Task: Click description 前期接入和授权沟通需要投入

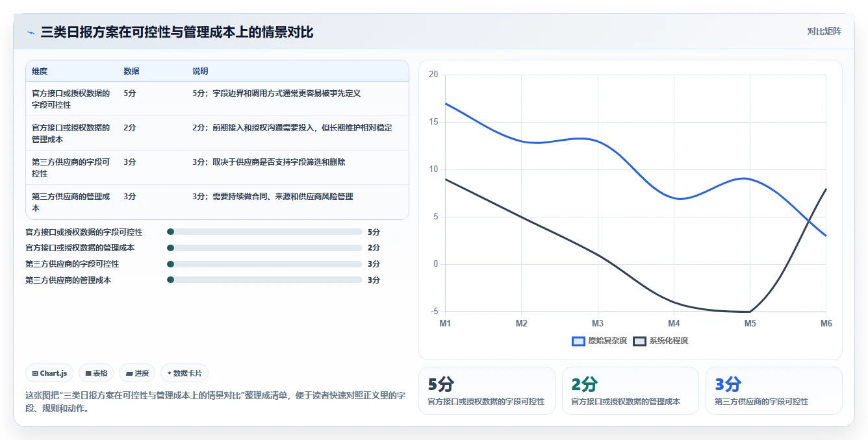Action: click(263, 127)
